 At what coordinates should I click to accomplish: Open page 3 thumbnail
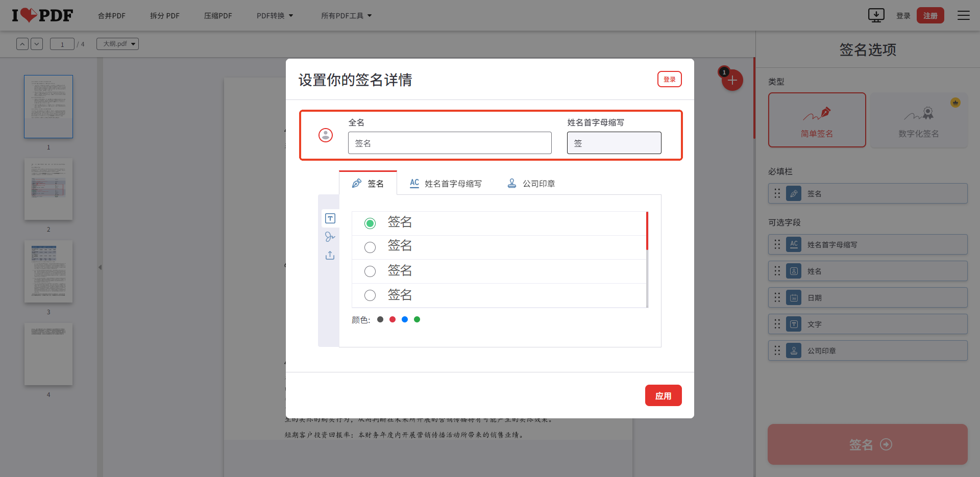coord(48,271)
